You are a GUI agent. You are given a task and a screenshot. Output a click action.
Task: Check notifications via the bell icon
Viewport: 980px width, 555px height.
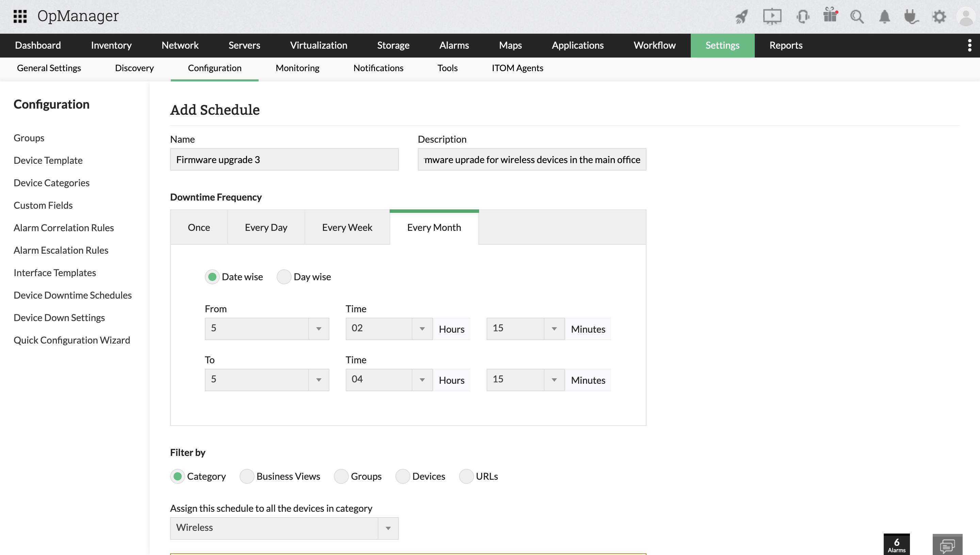point(884,17)
